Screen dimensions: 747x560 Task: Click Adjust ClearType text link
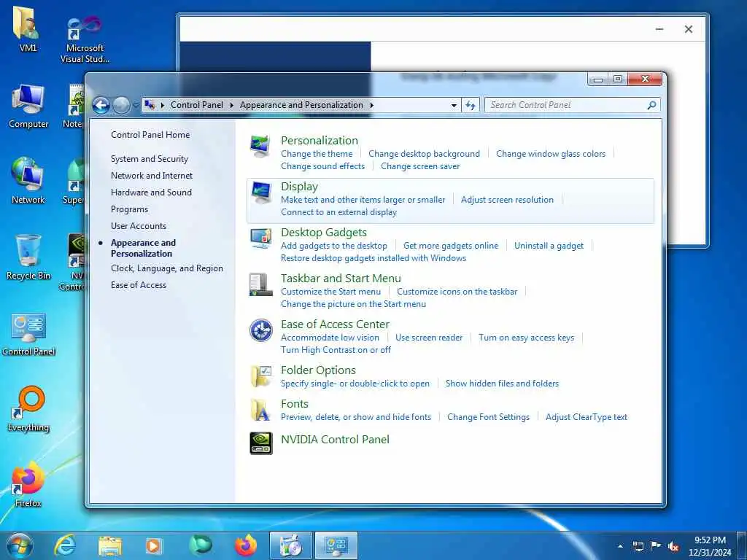click(587, 417)
